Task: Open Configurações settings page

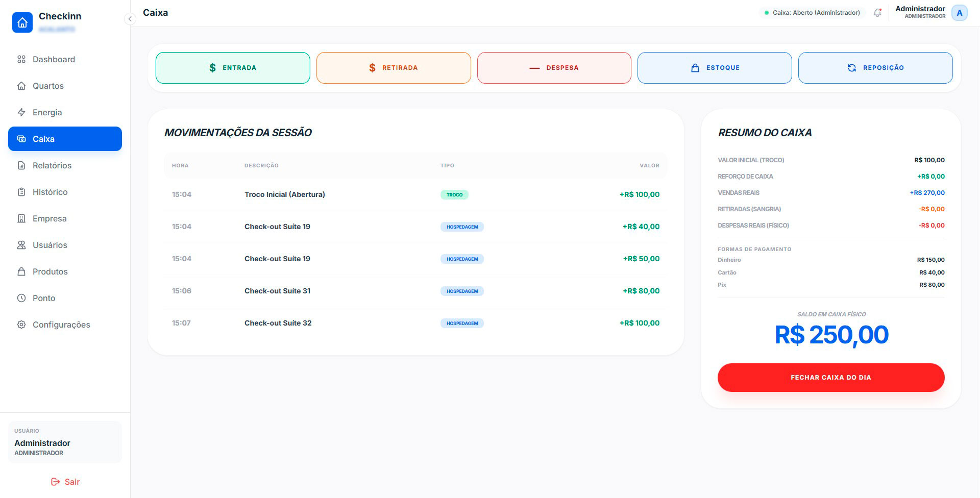Action: point(65,325)
